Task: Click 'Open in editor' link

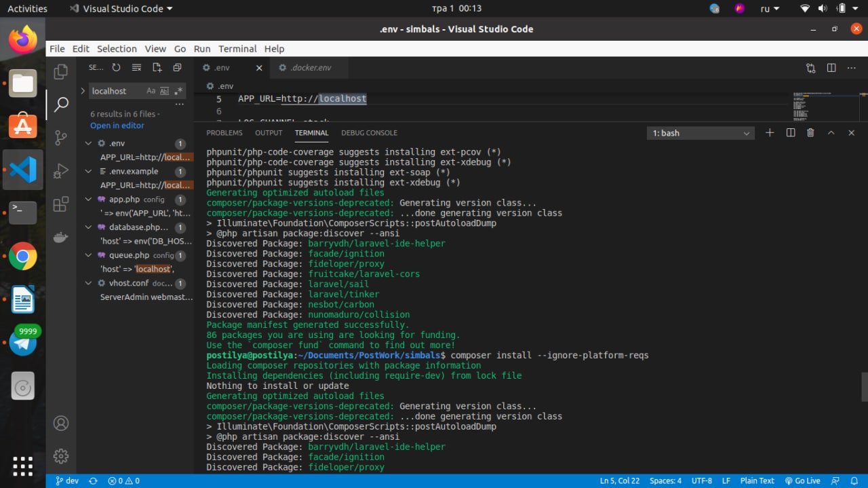Action: click(x=117, y=126)
